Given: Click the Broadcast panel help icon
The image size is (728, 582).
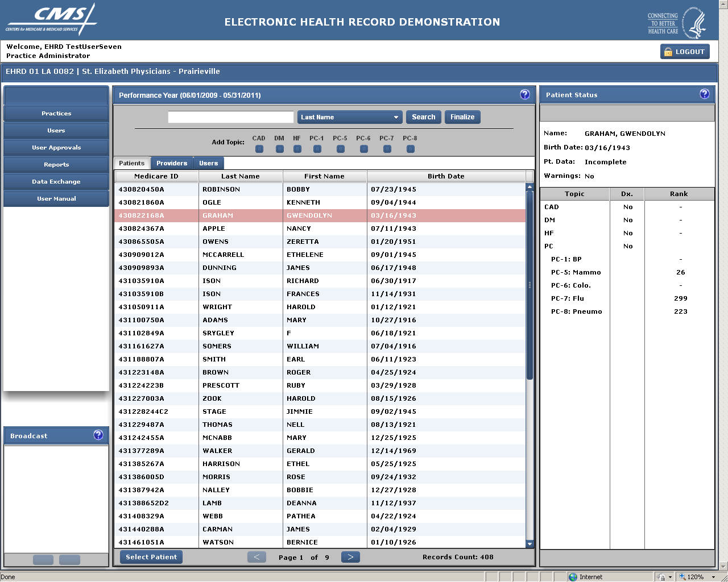Looking at the screenshot, I should click(x=98, y=435).
